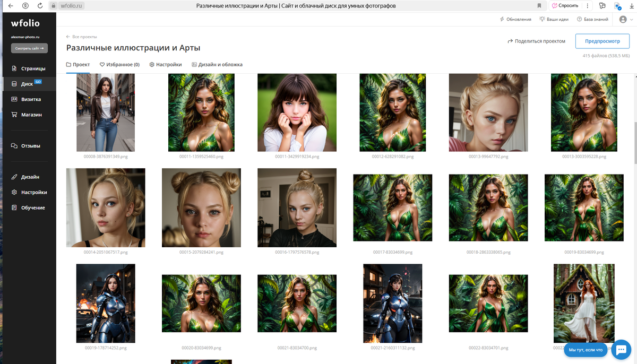Open the red-haired girl forest thumbnail
Viewport: 637px width, 364px height.
(584, 304)
